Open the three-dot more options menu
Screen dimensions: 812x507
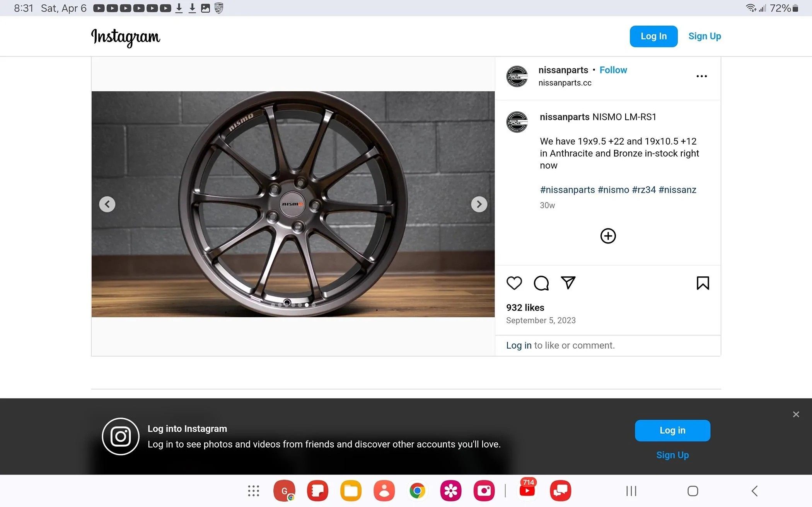[701, 76]
